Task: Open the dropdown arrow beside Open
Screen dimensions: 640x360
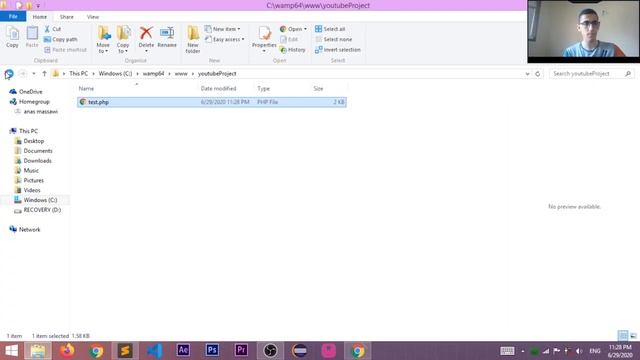Action: pyautogui.click(x=305, y=29)
